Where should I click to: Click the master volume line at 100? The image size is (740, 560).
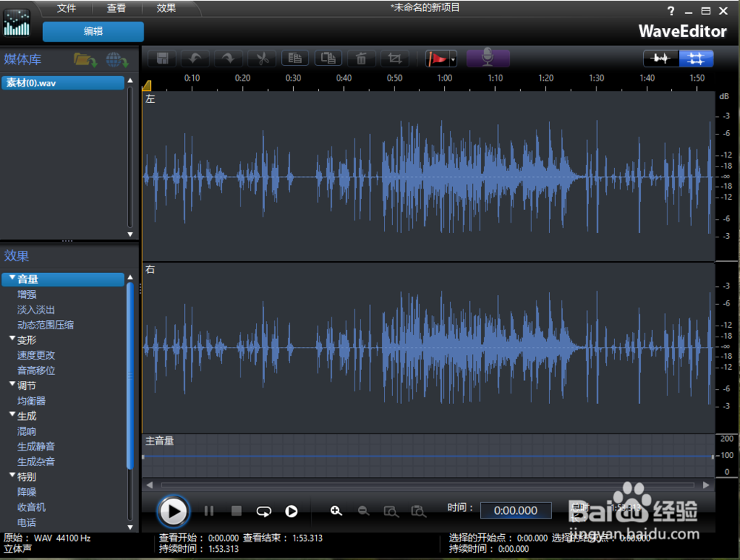pos(428,456)
